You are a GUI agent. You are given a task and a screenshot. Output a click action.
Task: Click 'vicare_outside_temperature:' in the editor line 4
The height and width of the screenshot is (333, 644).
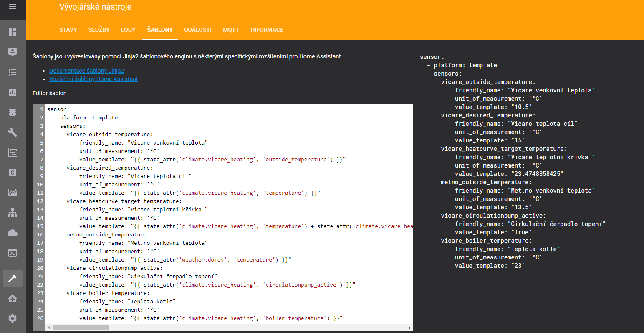click(x=110, y=135)
